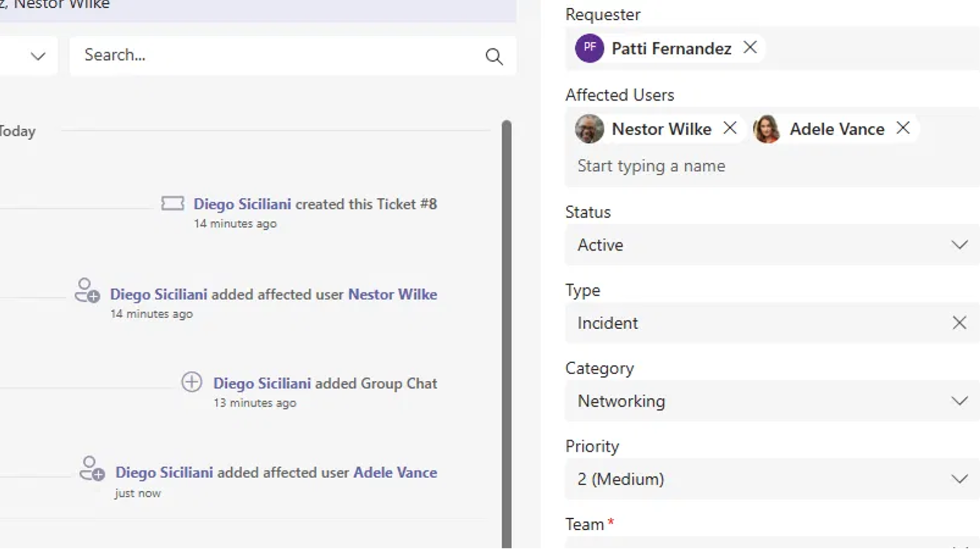Click the Adele Vance link in the timeline
980x550 pixels.
coord(394,472)
